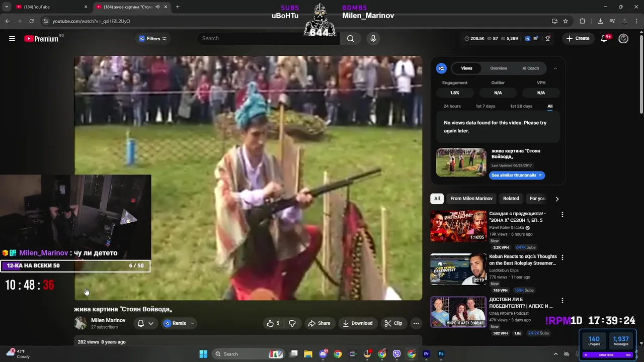Open the Kebun Reacts video thumbnail
The width and height of the screenshot is (644, 362).
458,269
